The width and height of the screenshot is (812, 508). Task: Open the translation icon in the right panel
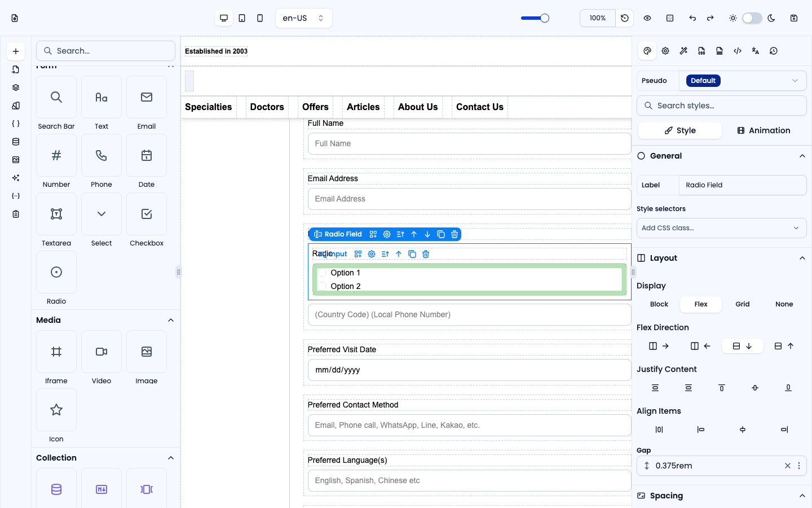756,51
